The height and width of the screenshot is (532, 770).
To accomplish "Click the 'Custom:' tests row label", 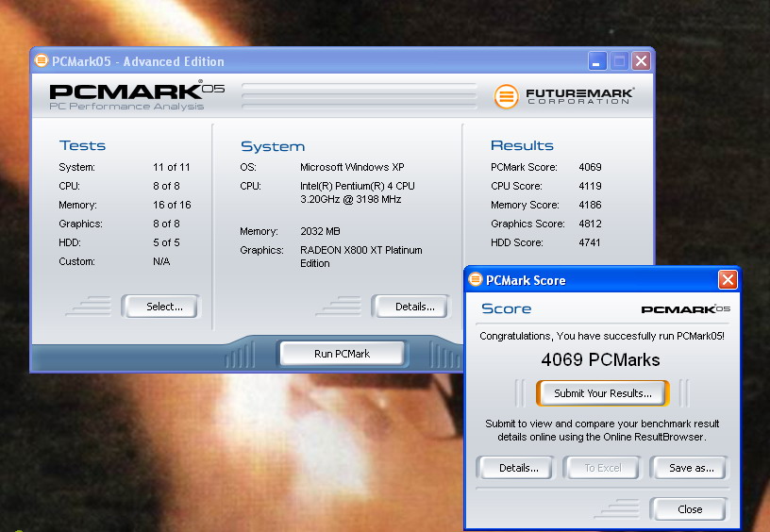I will [x=76, y=261].
